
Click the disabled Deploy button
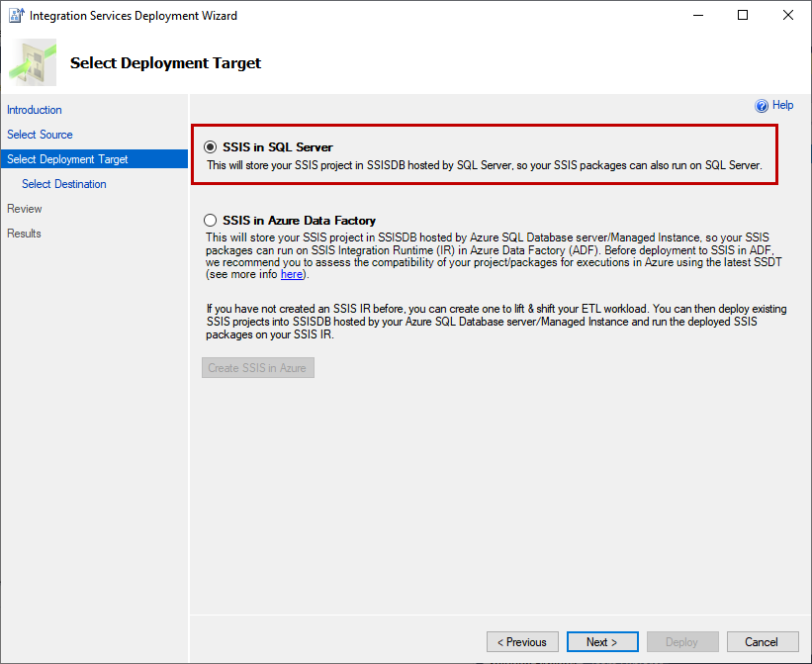point(682,641)
